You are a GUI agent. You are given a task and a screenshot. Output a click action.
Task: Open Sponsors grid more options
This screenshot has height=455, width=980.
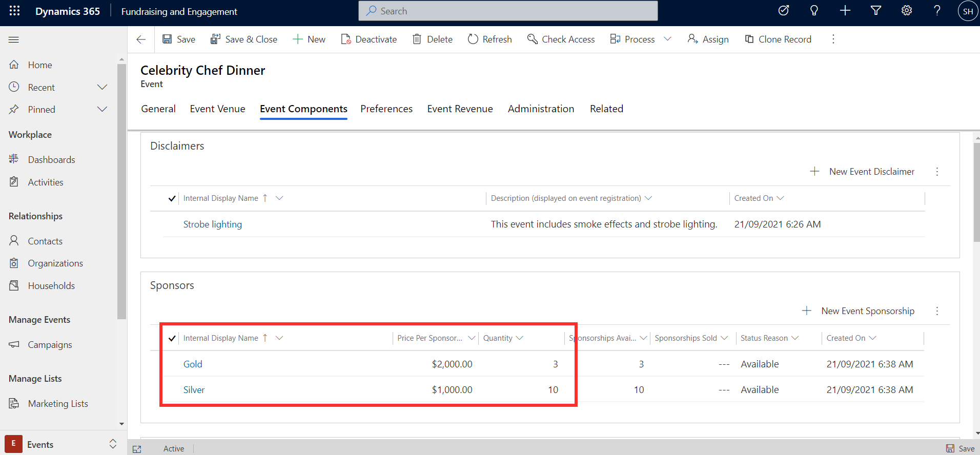click(x=937, y=311)
